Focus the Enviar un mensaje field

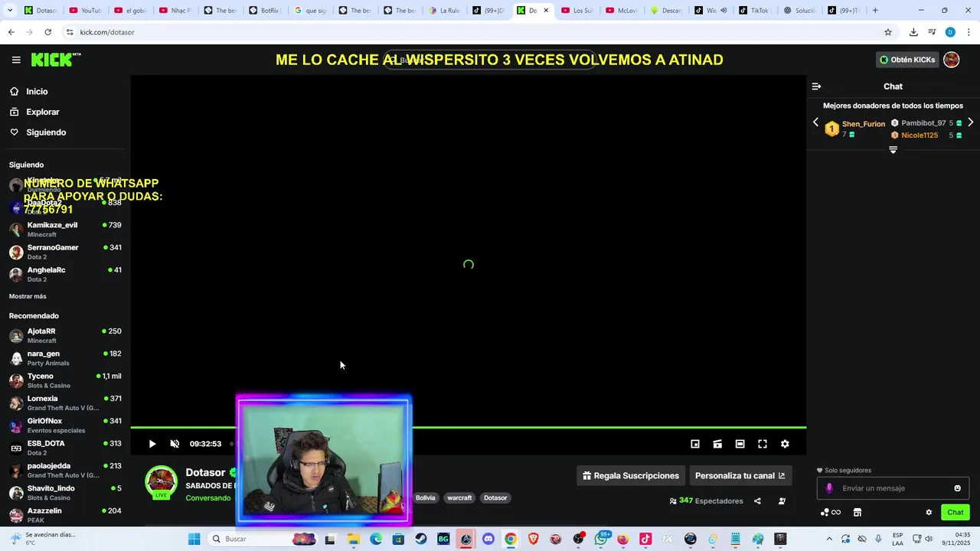[x=893, y=488]
